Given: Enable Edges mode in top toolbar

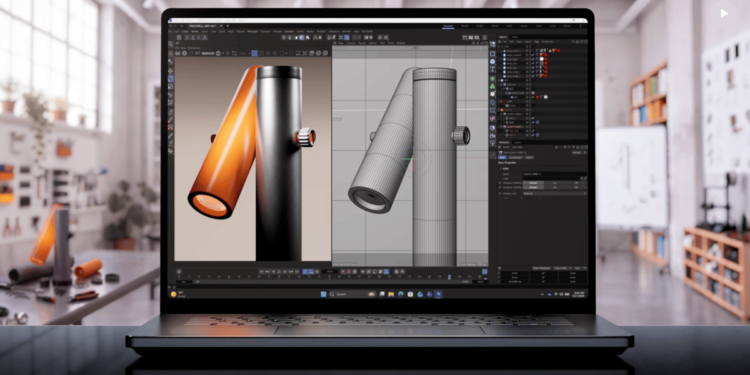Looking at the screenshot, I should pyautogui.click(x=289, y=37).
